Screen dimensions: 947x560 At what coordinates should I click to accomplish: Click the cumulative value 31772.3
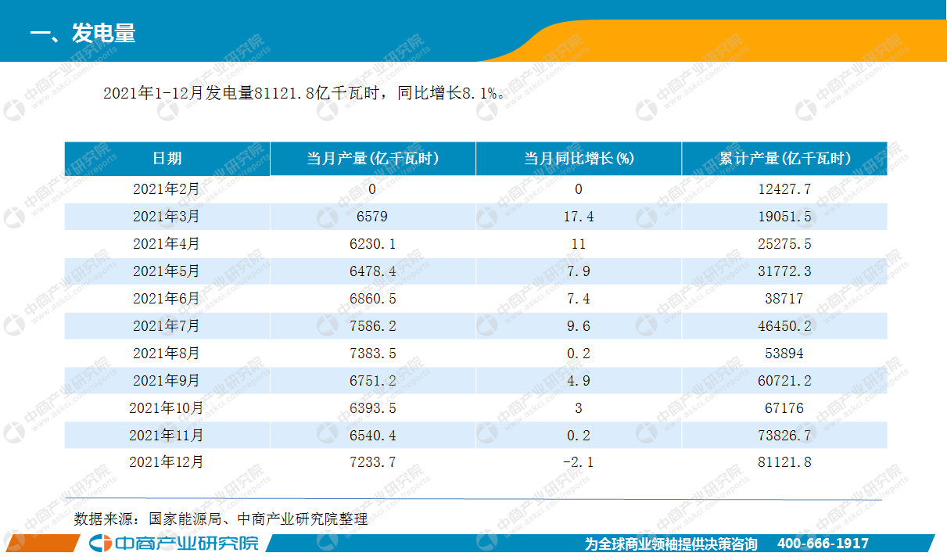coord(784,271)
